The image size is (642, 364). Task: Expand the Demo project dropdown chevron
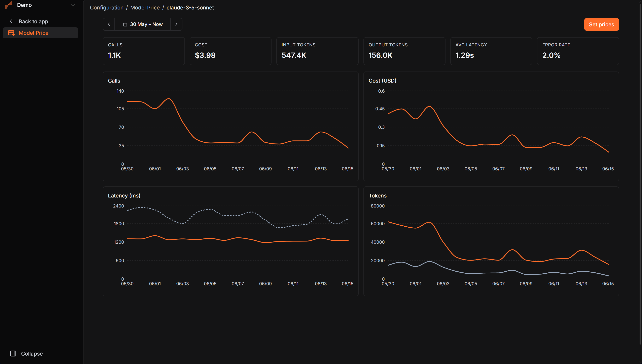pyautogui.click(x=73, y=5)
